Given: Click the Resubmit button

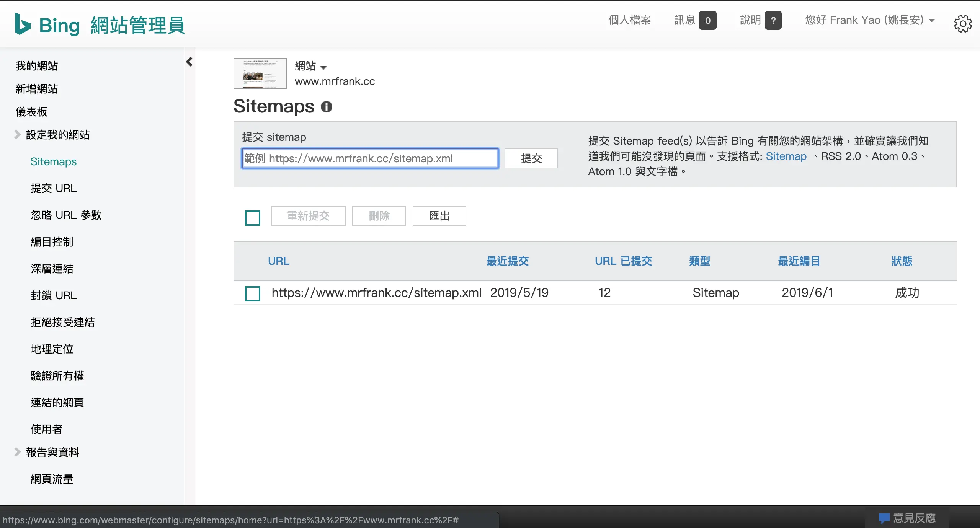Looking at the screenshot, I should [309, 216].
